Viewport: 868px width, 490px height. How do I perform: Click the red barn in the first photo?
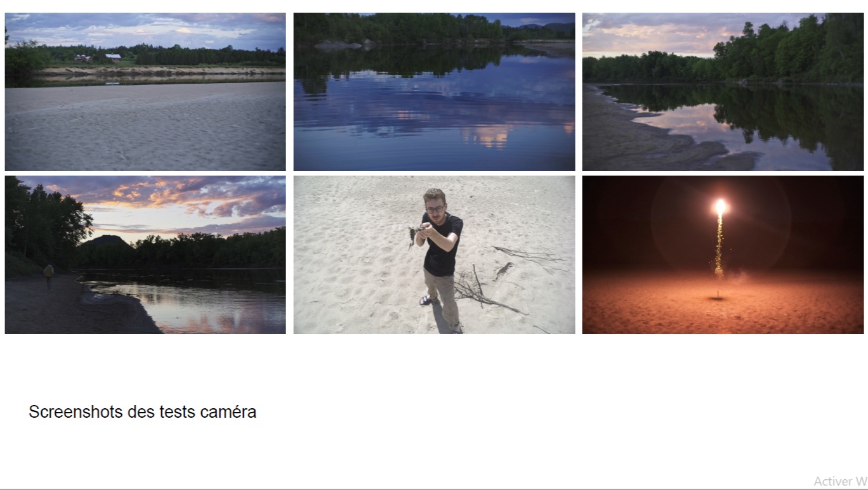coord(113,57)
